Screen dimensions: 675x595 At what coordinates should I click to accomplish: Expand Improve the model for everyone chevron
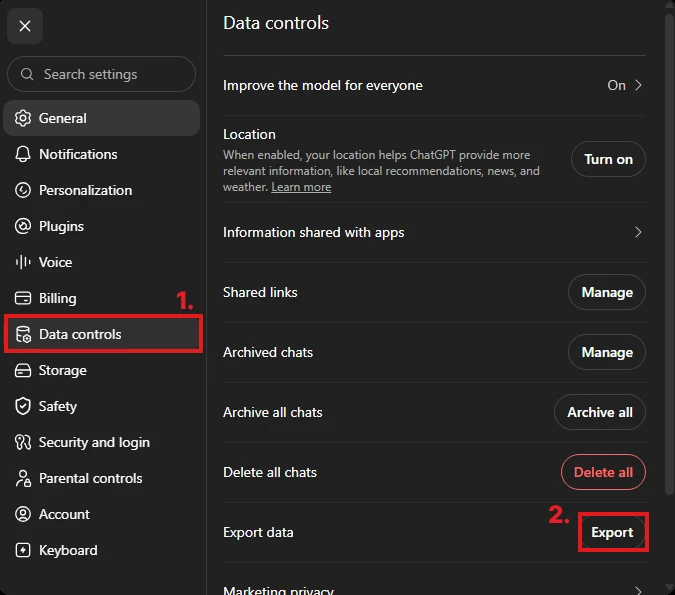[x=638, y=85]
